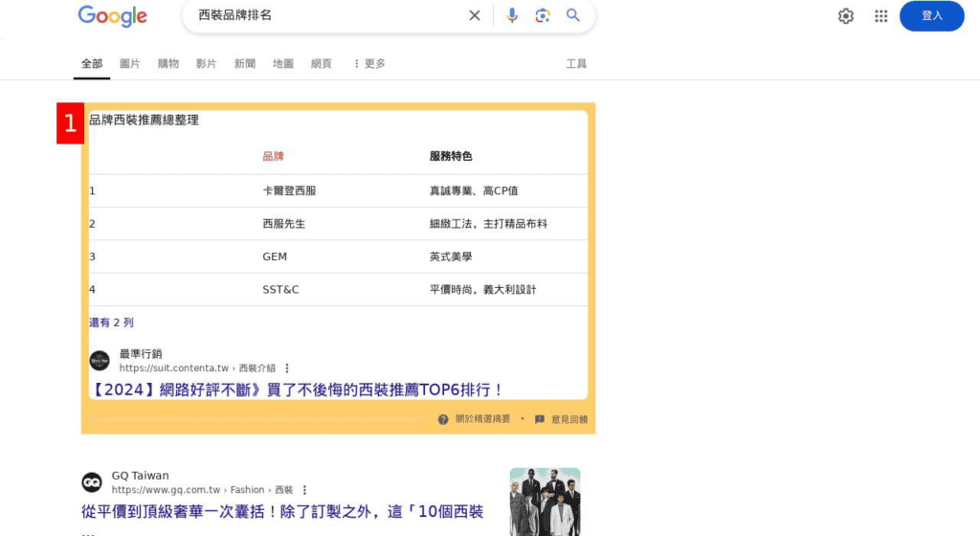The height and width of the screenshot is (536, 980).
Task: Select the 全部 tab
Action: (x=92, y=64)
